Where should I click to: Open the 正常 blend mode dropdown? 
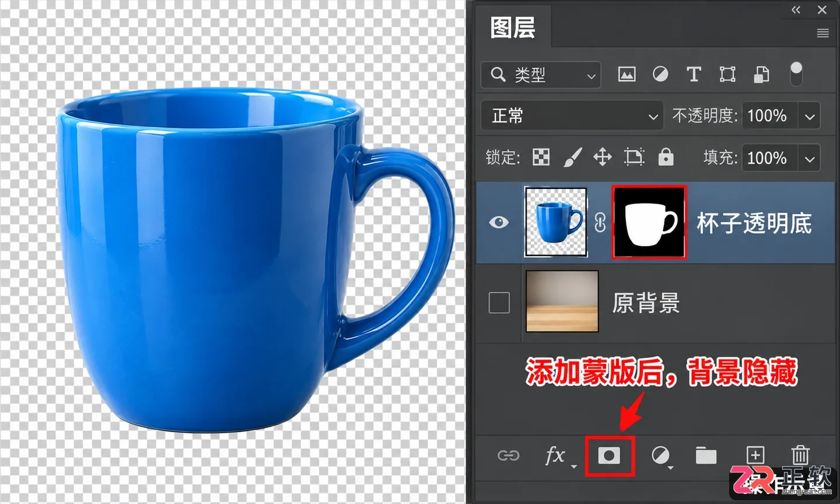pos(572,116)
